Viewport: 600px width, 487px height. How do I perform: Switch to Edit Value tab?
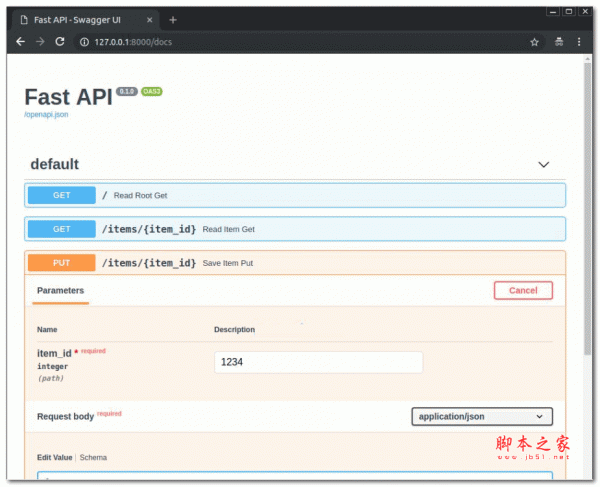54,458
